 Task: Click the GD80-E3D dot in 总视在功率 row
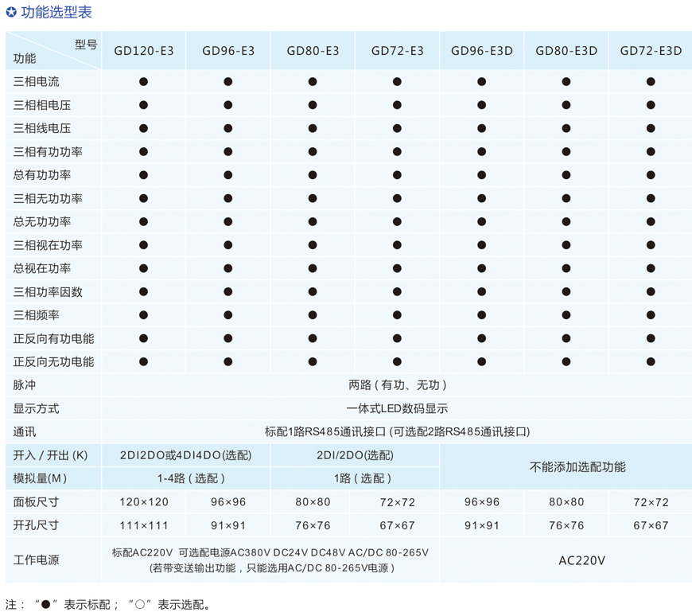[566, 268]
